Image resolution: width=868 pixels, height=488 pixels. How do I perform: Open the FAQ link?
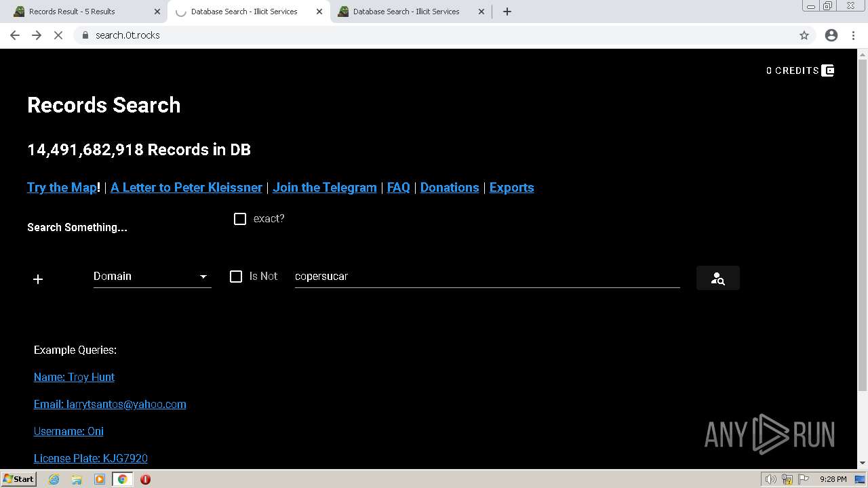click(x=399, y=188)
